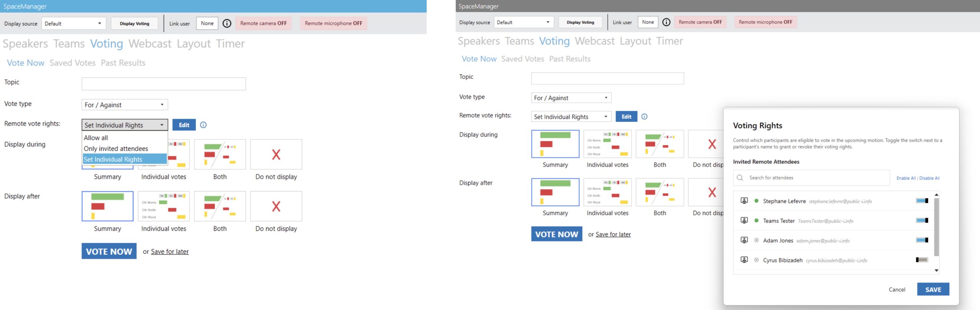Click VOTE NOW button in right window
This screenshot has height=310, width=980.
click(557, 234)
